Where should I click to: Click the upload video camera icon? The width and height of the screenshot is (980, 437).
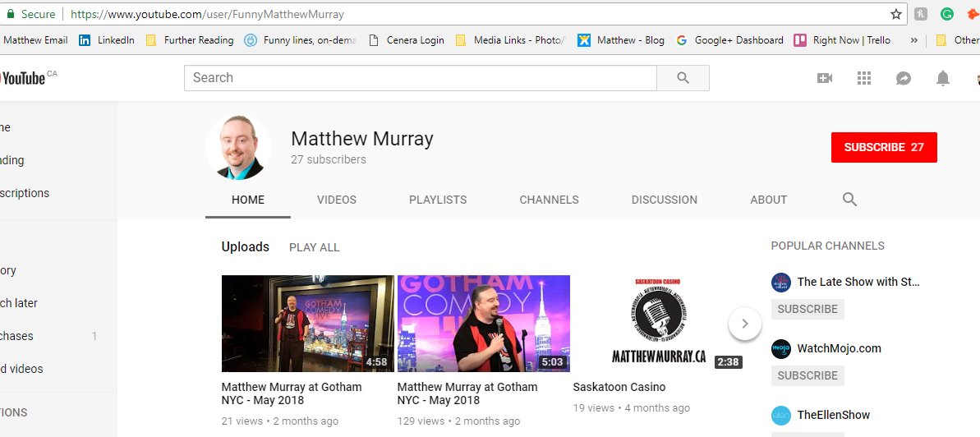click(x=825, y=77)
